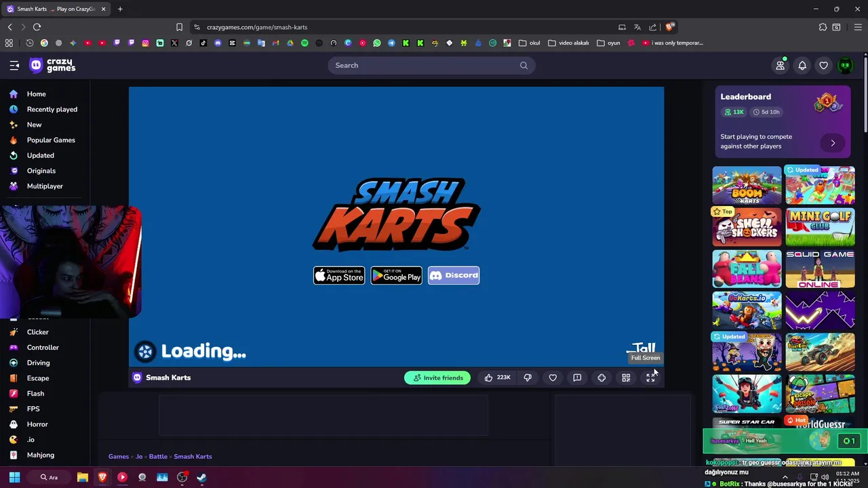Open browser extensions puzzle icon
This screenshot has width=868, height=488.
point(823,27)
